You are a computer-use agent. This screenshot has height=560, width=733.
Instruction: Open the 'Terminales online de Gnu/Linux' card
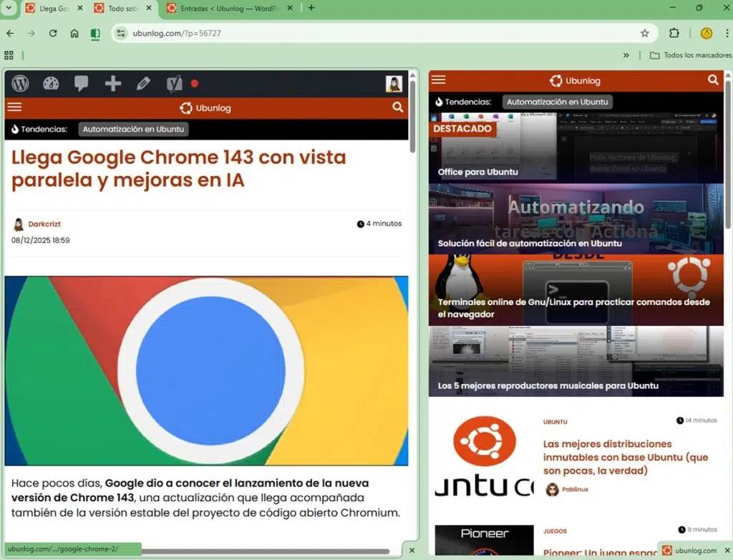[x=576, y=290]
